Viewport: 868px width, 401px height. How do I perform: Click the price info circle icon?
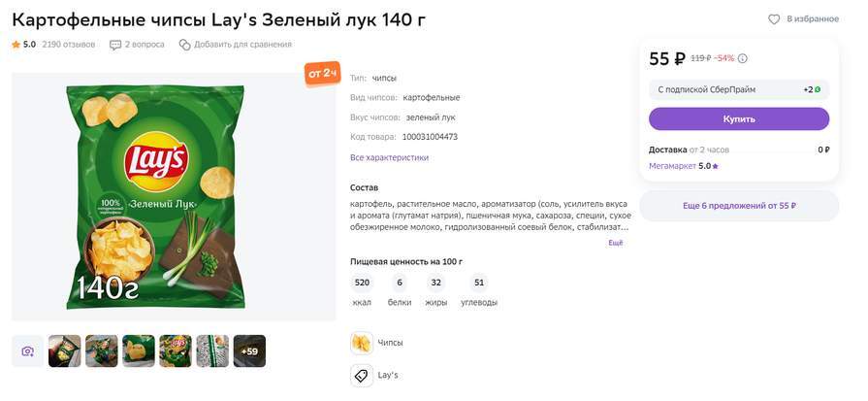tap(743, 58)
